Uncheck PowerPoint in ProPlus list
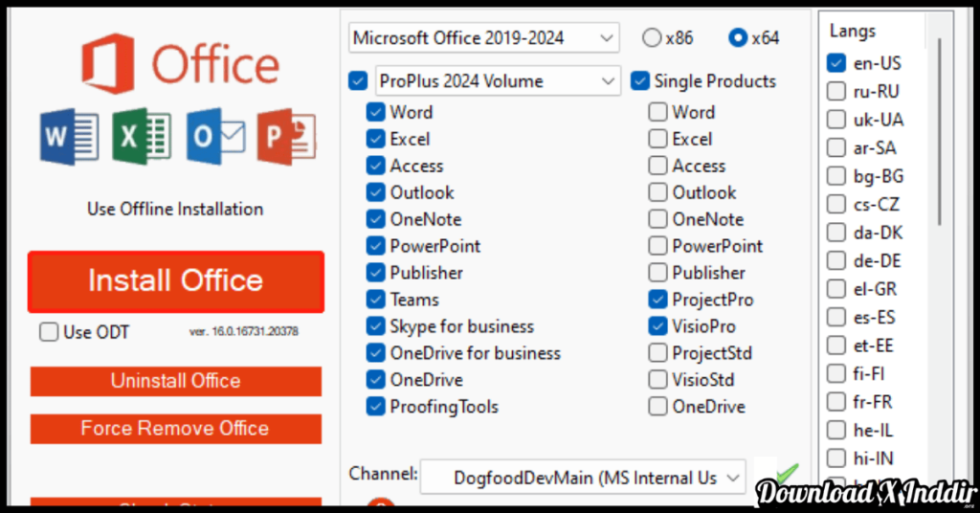The width and height of the screenshot is (980, 513). click(375, 246)
